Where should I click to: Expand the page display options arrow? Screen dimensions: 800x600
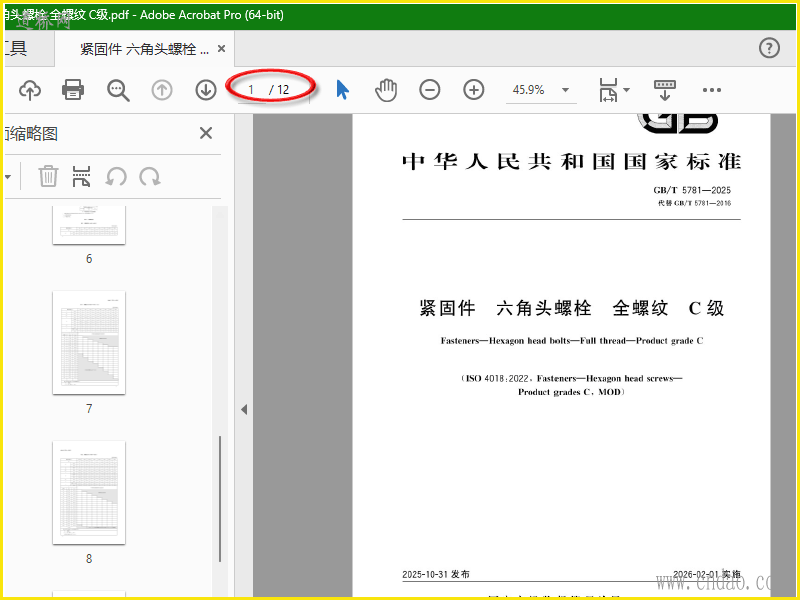coord(627,90)
